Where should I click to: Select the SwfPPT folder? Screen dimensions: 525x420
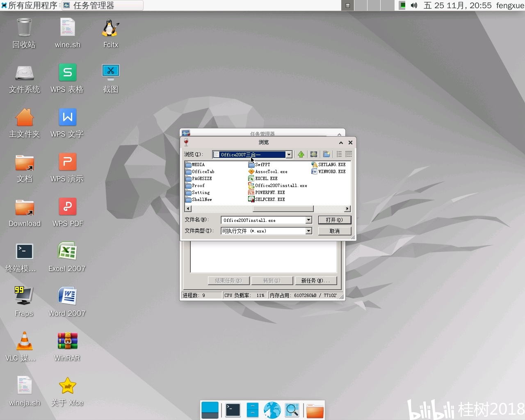coord(259,165)
